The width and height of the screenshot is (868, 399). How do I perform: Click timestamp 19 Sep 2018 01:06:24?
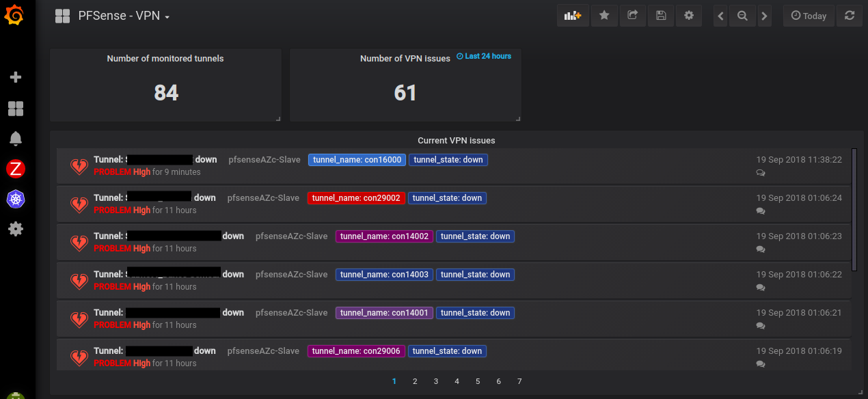point(799,198)
